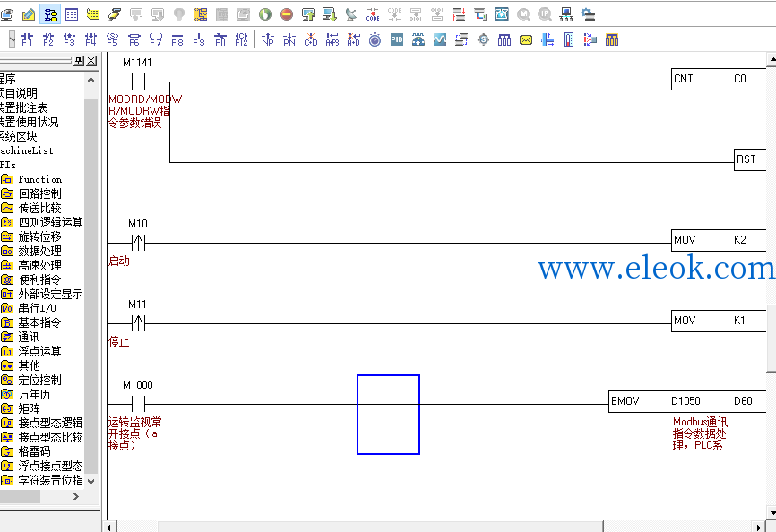Viewport: 776px width, 532px height.
Task: Select the CNT C0 instruction block
Action: tap(719, 79)
